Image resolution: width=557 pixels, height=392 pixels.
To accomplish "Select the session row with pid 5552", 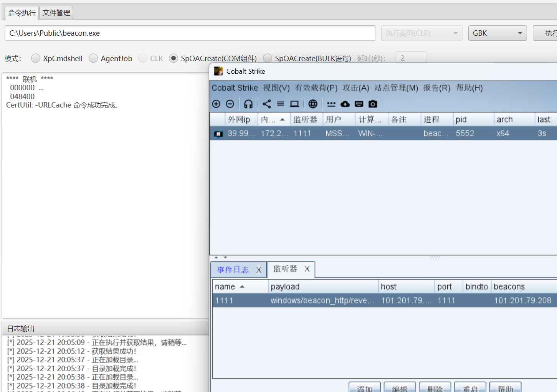I will 383,133.
